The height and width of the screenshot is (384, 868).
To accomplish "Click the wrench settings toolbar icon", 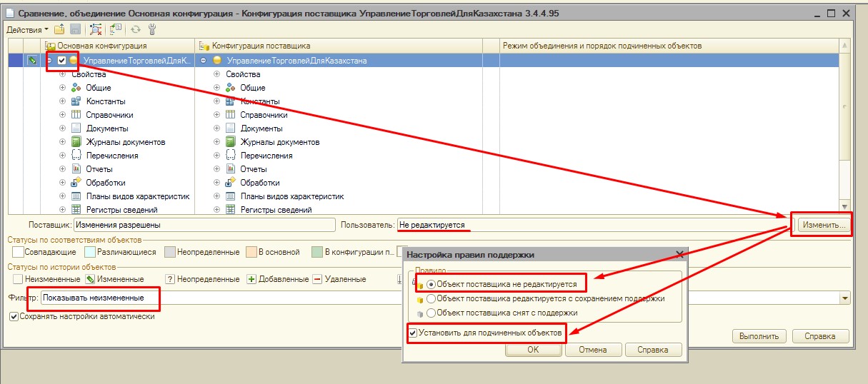I will (x=152, y=29).
